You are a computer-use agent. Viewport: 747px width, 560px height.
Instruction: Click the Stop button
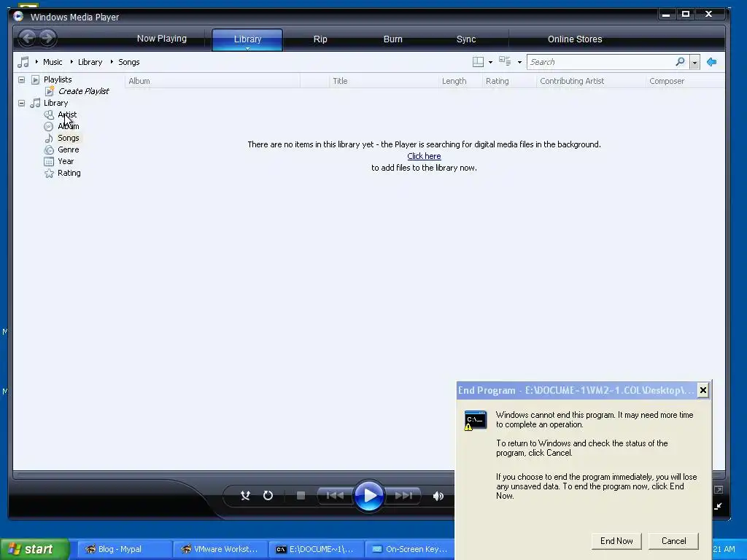[x=301, y=496]
